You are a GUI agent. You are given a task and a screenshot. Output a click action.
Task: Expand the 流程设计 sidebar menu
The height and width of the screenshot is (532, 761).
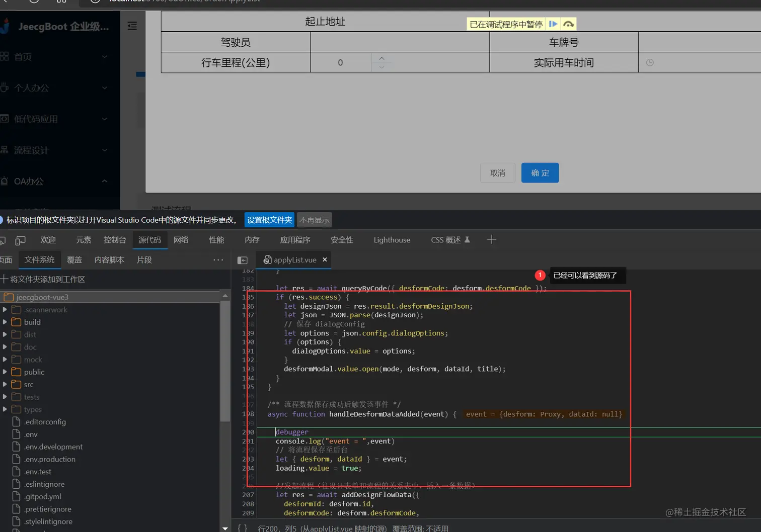(60, 150)
